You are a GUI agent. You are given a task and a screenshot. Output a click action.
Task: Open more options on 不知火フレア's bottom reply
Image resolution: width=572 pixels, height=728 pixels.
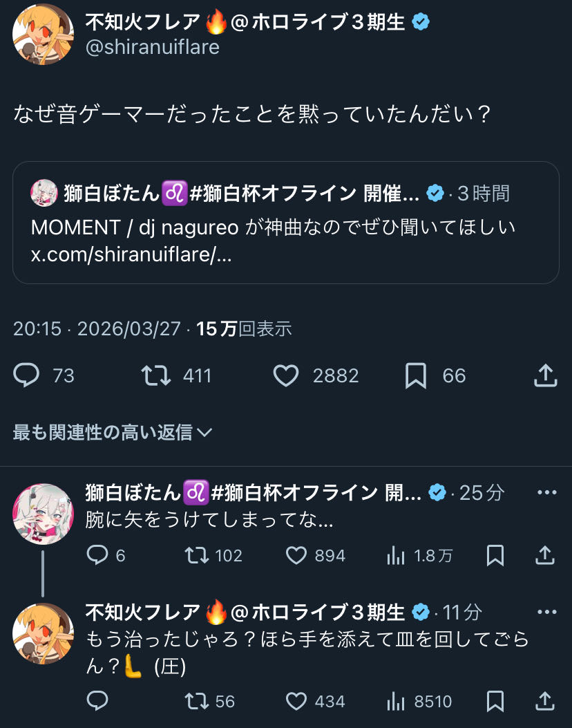(546, 613)
